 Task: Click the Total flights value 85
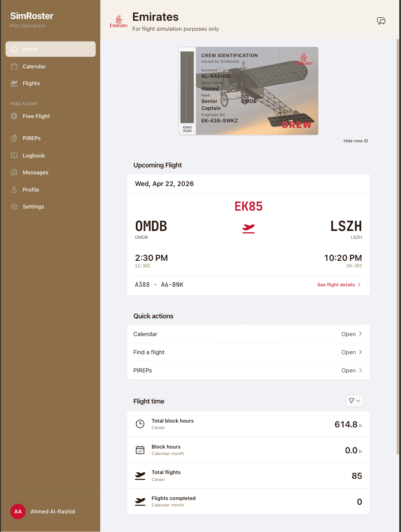coord(357,476)
